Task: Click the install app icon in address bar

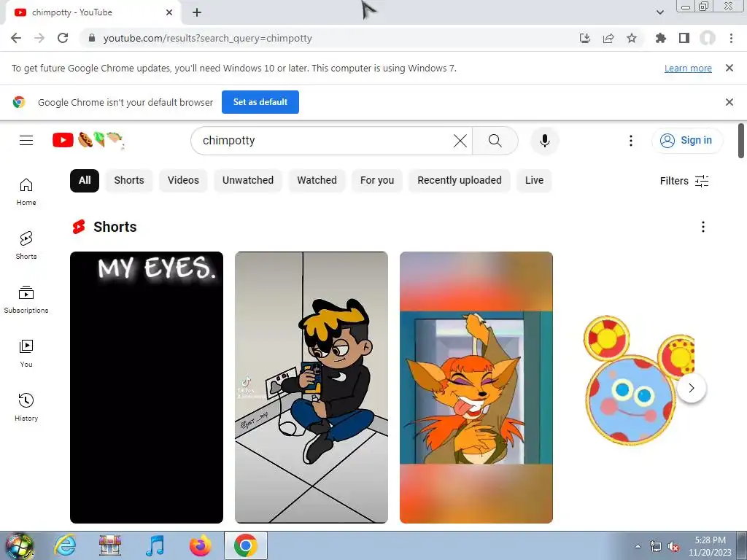Action: [x=585, y=38]
